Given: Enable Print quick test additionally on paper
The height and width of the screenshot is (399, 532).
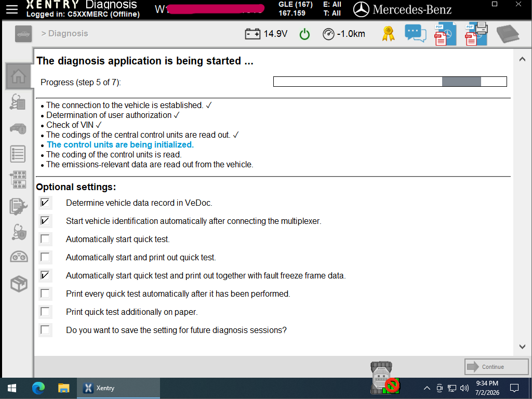Looking at the screenshot, I should (45, 312).
